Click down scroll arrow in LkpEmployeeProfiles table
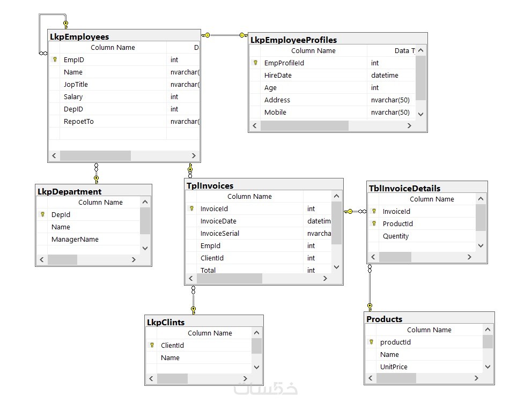Viewport: 532px width, 403px height. tap(420, 114)
